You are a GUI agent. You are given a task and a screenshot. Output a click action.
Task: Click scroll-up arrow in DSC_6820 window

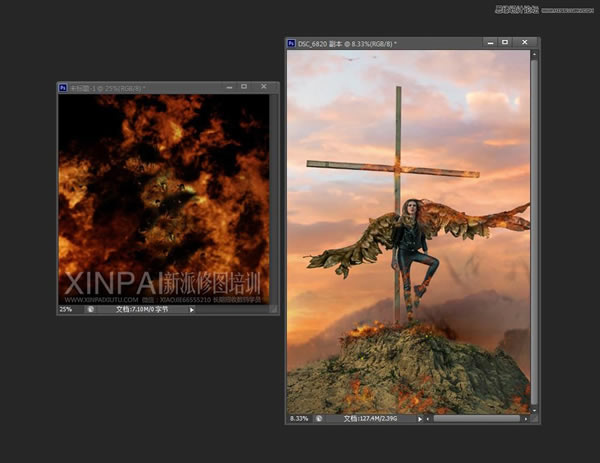click(534, 55)
